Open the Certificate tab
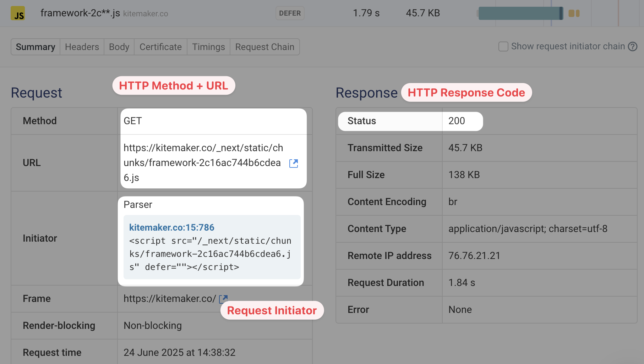Screen dimensions: 644x364 pos(160,47)
